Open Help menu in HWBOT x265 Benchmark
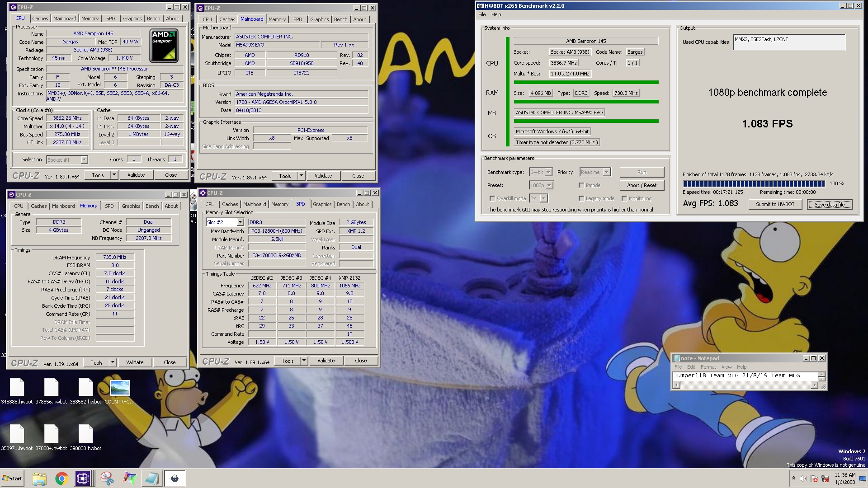Viewport: 868px width, 488px height. (x=496, y=14)
